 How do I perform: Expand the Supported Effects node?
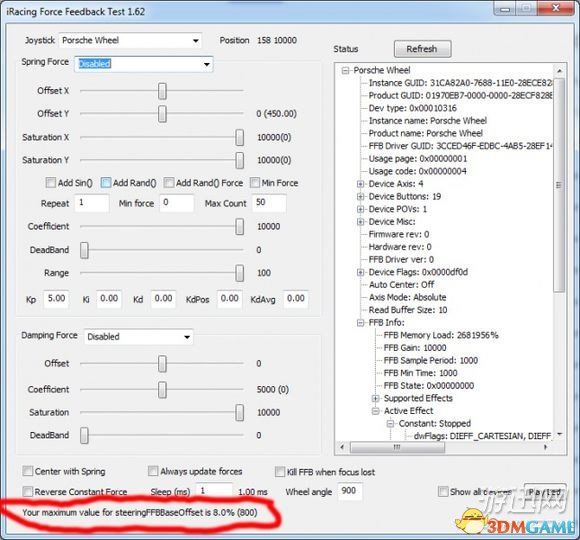375,398
